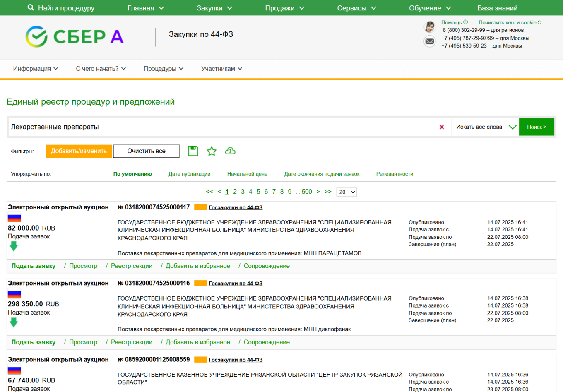Click the envelope mail icon in header
Screen dimensions: 563x392
pyautogui.click(x=430, y=41)
